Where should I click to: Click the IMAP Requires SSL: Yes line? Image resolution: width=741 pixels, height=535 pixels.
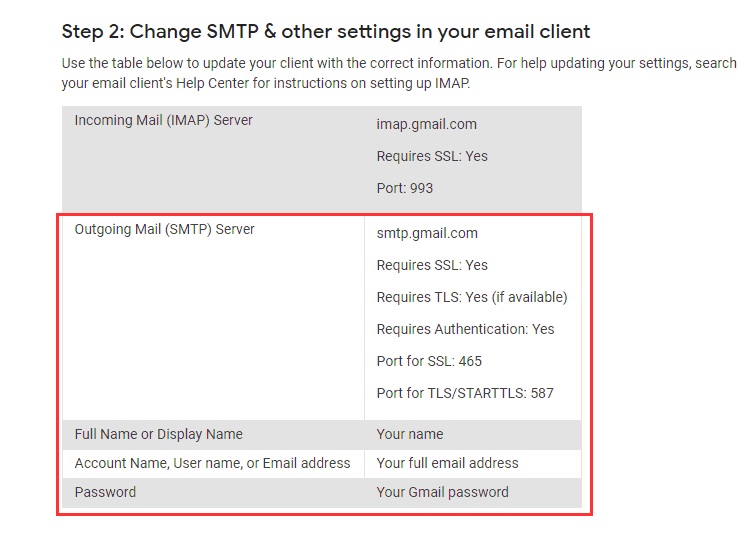[432, 156]
